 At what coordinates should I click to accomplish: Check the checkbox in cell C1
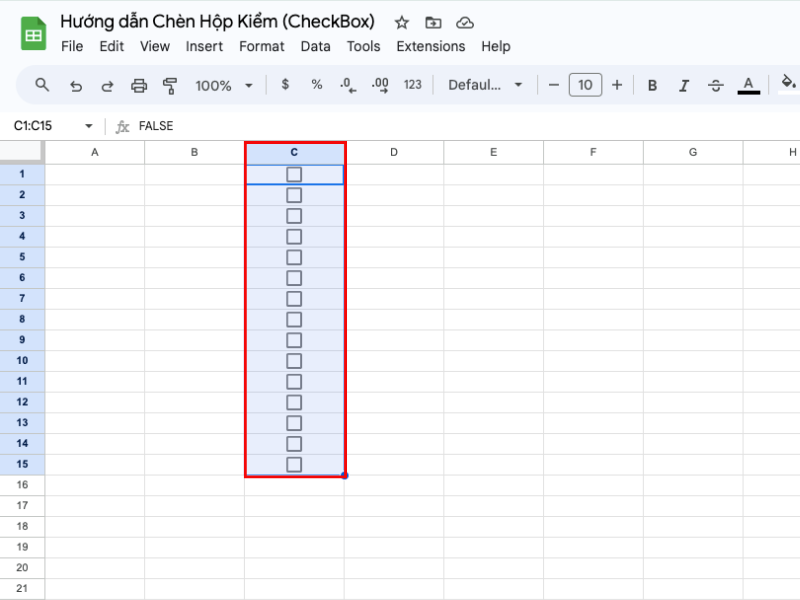294,174
